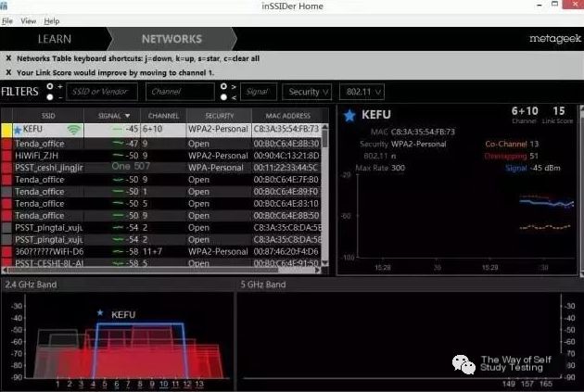Screen dimensions: 584x392
Task: Click the CHANNEL column header
Action: click(163, 116)
